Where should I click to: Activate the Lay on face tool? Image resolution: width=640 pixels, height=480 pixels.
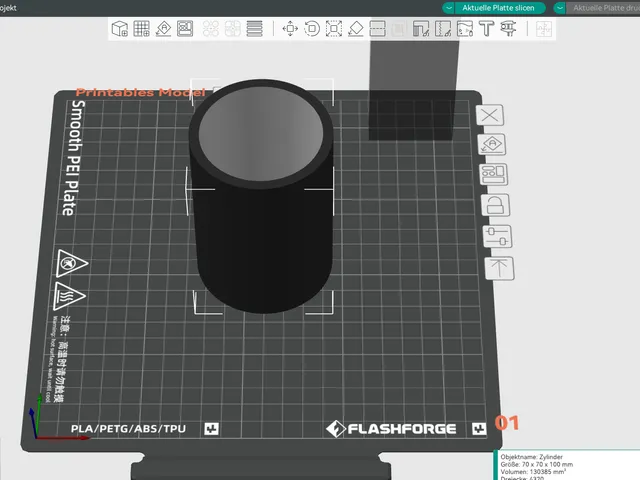point(356,29)
